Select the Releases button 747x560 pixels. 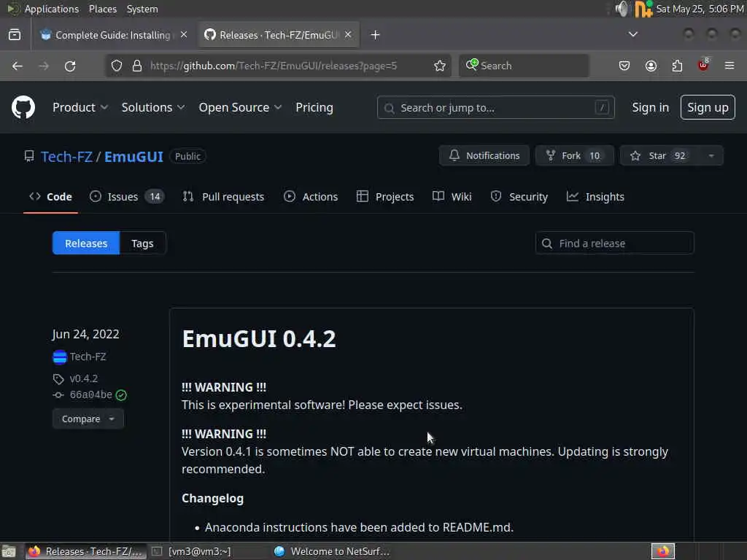click(x=86, y=244)
